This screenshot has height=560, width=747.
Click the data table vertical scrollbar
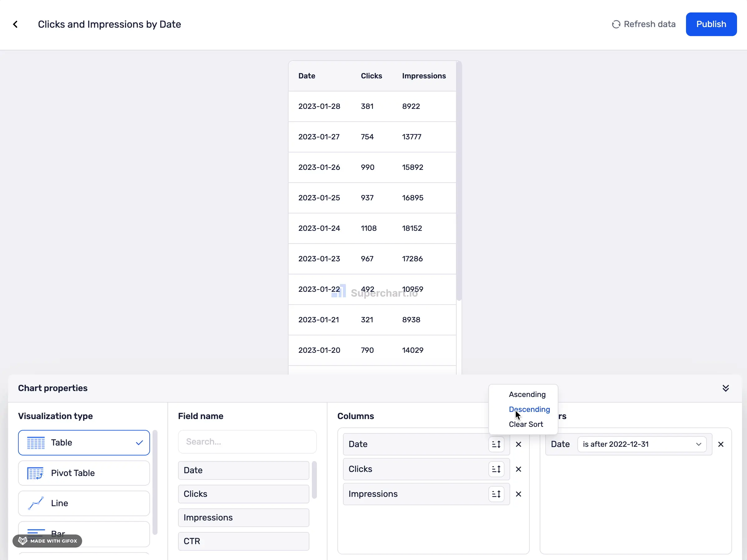458,180
